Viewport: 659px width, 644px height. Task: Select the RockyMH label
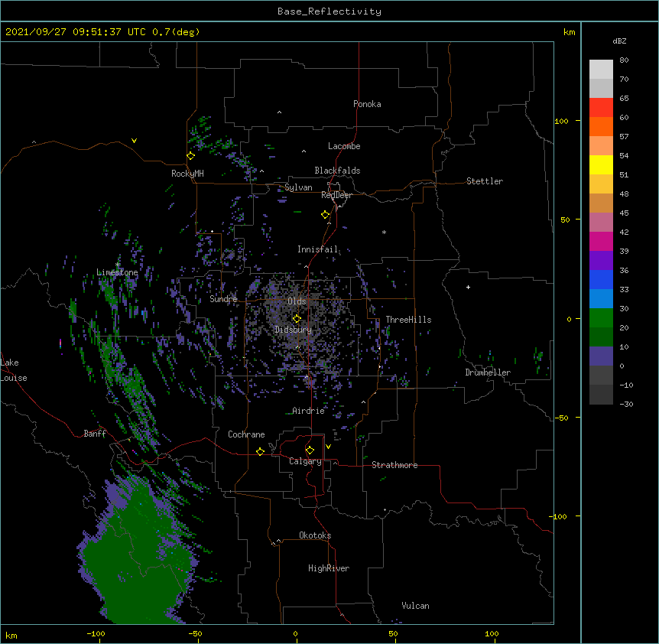(x=187, y=174)
